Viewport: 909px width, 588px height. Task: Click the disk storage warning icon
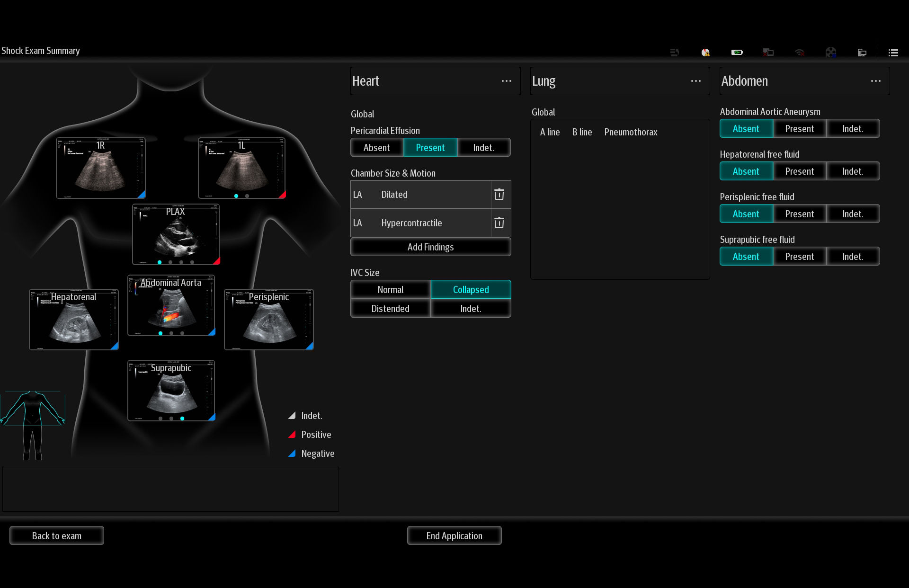[x=705, y=53]
